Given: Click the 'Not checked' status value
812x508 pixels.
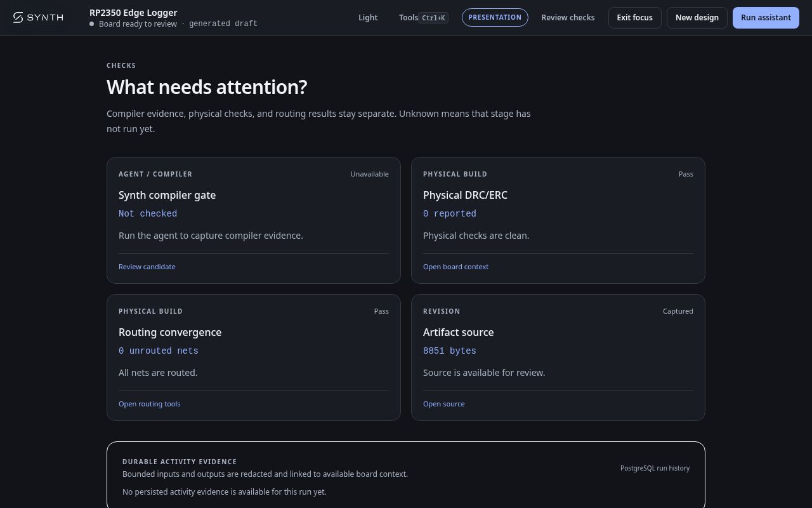Looking at the screenshot, I should pyautogui.click(x=148, y=214).
